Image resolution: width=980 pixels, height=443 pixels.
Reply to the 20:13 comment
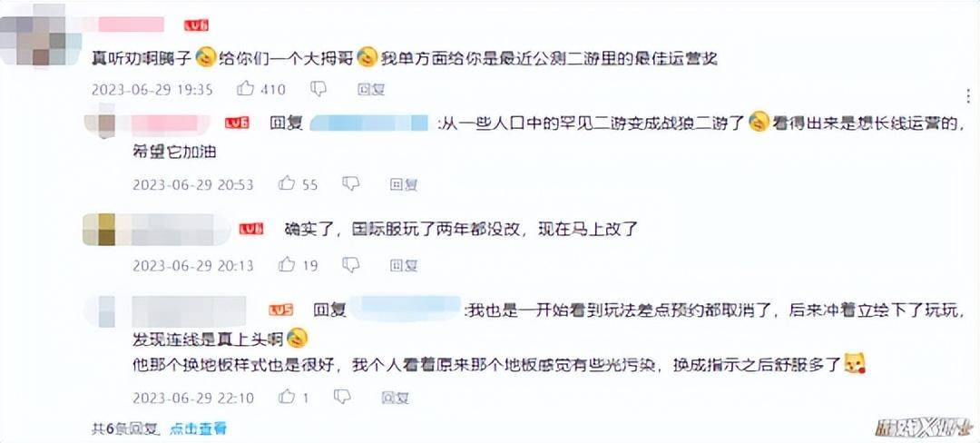[x=404, y=266]
